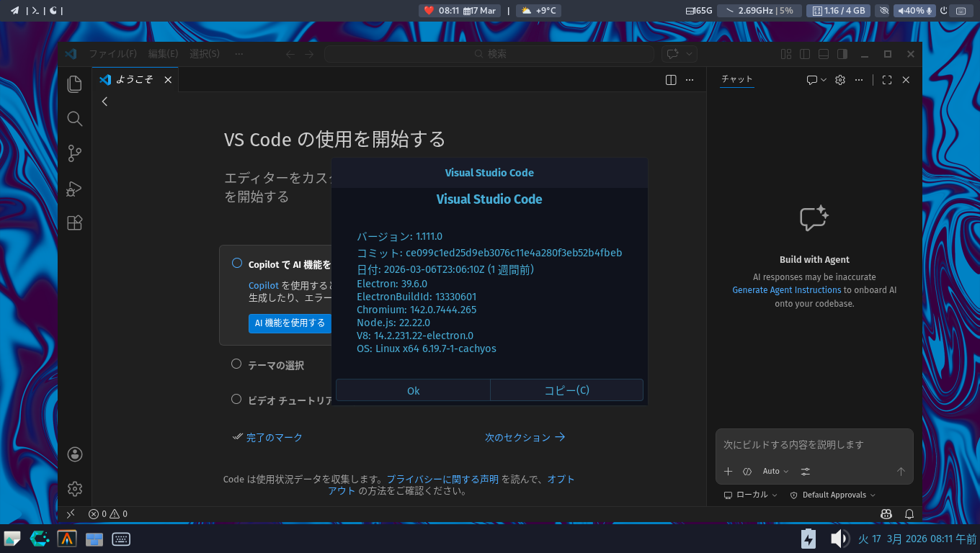Open the title bar chat toggle button
Image resolution: width=980 pixels, height=553 pixels.
673,54
